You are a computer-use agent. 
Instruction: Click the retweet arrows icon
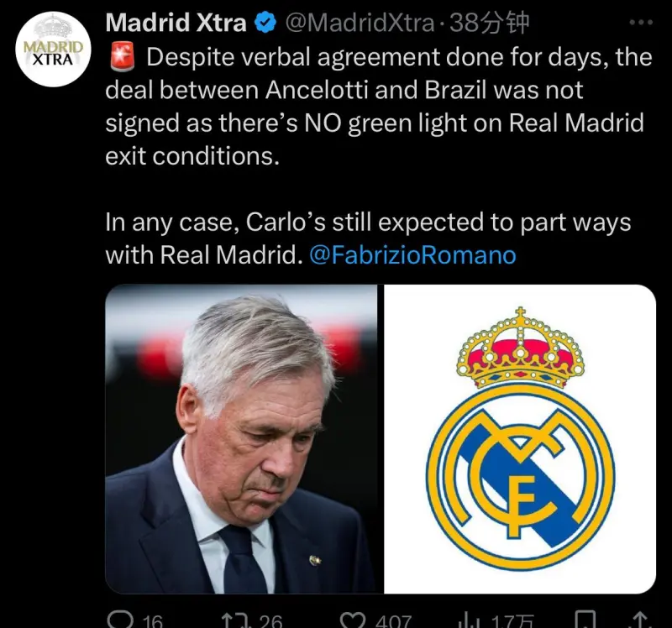[234, 620]
